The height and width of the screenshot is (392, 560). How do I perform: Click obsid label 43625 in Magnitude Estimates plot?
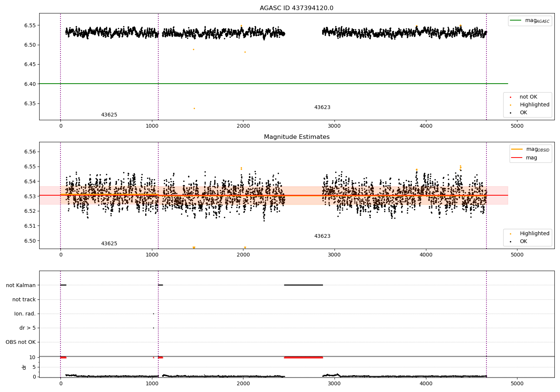(109, 244)
